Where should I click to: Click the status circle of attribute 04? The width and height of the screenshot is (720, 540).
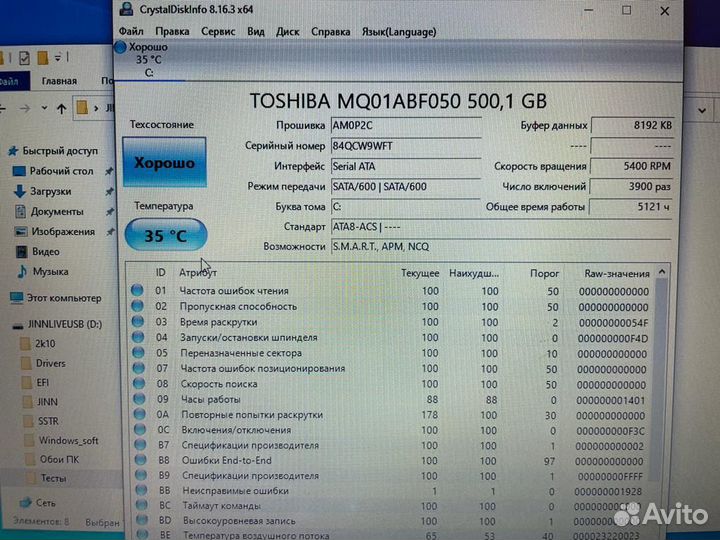(138, 337)
